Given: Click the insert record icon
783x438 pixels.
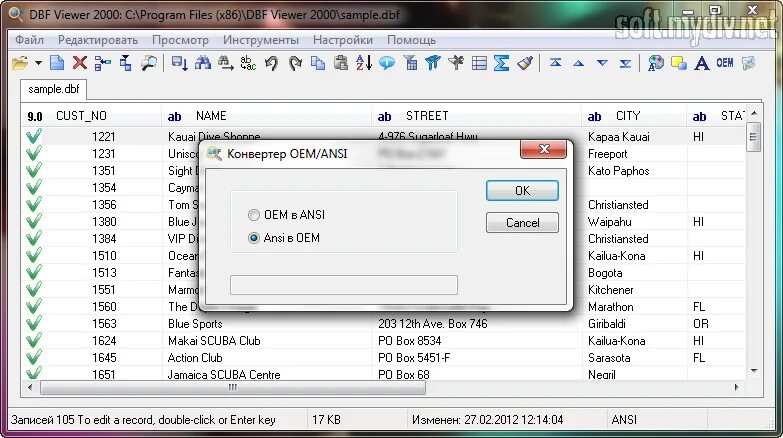Looking at the screenshot, I should click(x=103, y=63).
